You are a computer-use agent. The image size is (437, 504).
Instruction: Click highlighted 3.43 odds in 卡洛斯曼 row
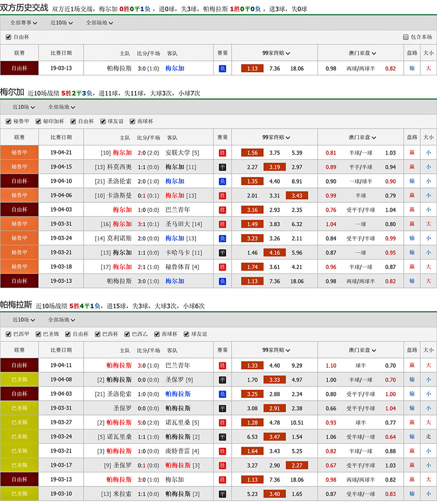point(297,196)
